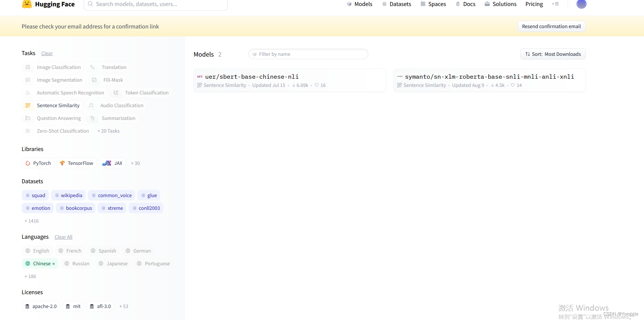This screenshot has height=320, width=644.
Task: Open the Sort: Most Downloads dropdown
Action: tap(553, 54)
